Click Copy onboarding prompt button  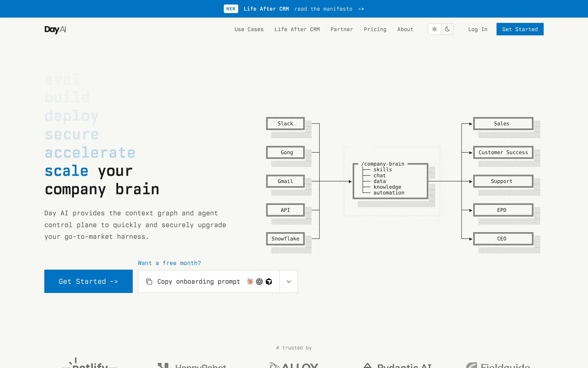pyautogui.click(x=209, y=282)
